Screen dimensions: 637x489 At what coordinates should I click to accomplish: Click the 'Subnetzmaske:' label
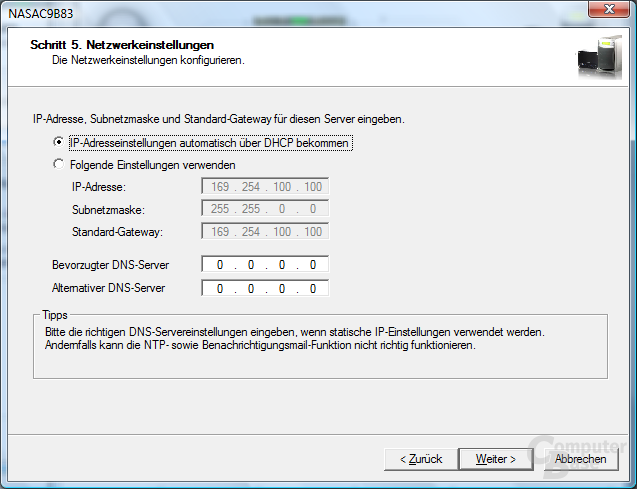click(108, 210)
